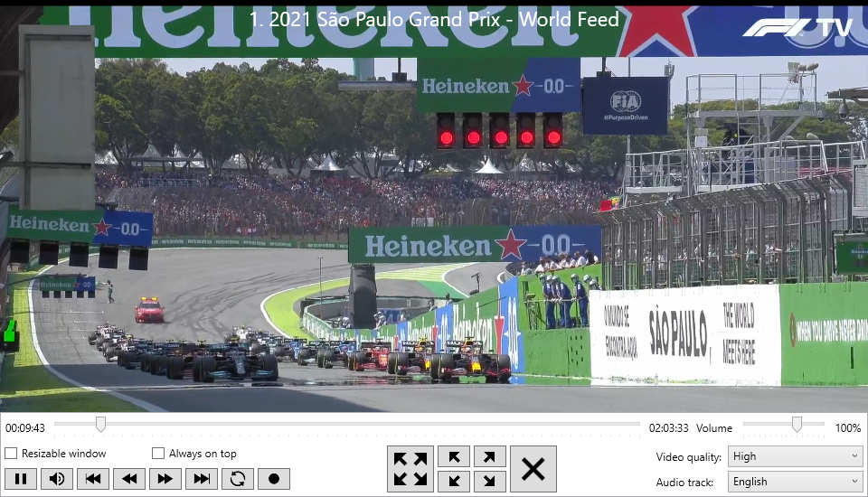The height and width of the screenshot is (497, 868).
Task: Move window to top-right corner arrow button
Action: [x=489, y=457]
